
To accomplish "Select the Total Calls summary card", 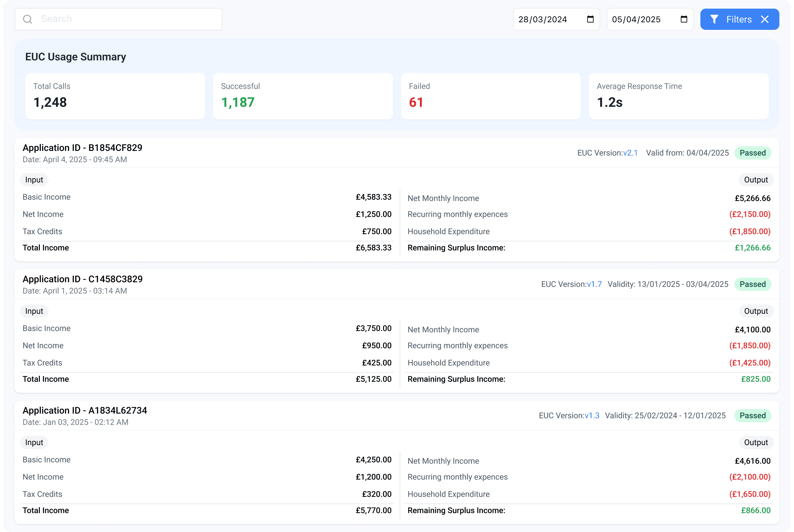I will point(115,96).
